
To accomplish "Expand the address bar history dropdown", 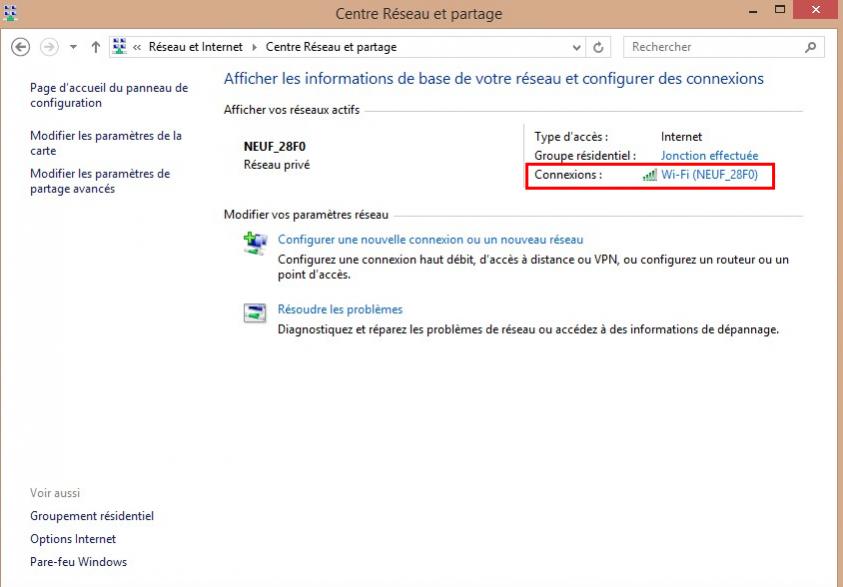I will click(577, 47).
